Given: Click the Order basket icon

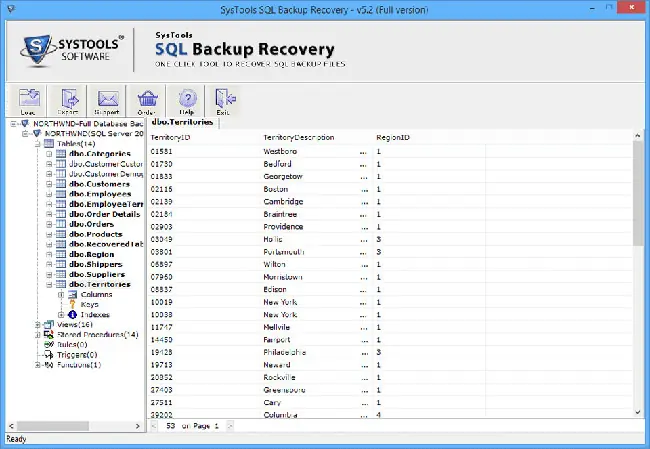Looking at the screenshot, I should point(147,99).
